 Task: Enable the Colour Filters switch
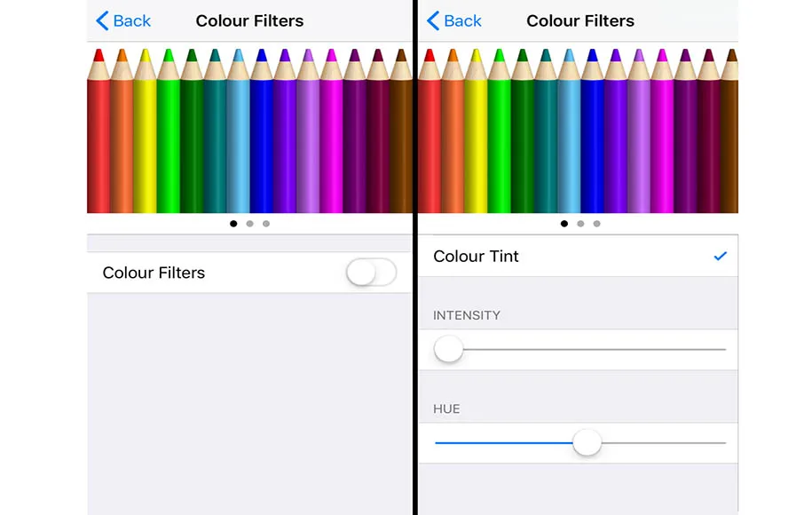pos(371,273)
